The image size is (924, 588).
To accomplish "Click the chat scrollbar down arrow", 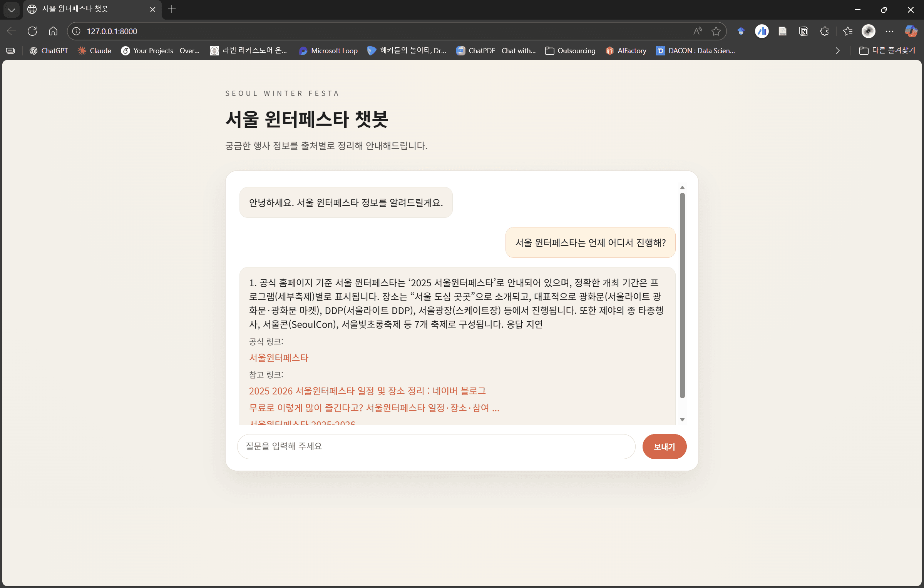I will coord(682,419).
